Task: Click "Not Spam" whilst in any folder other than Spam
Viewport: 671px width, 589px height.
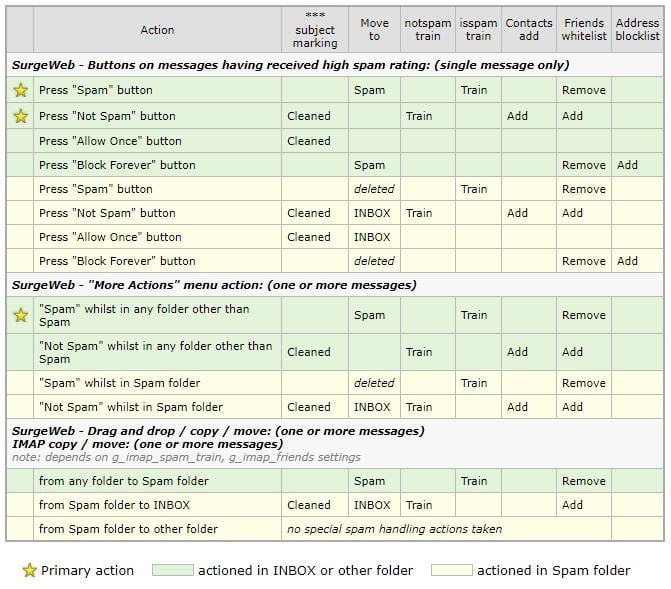Action: [x=155, y=352]
